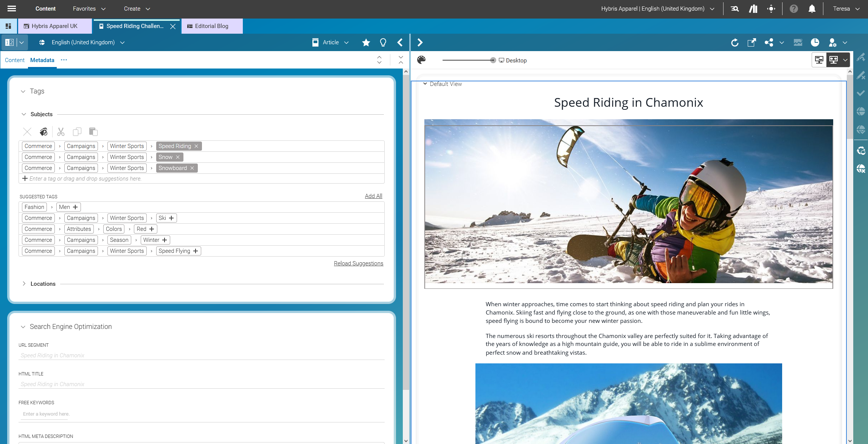The width and height of the screenshot is (868, 444).
Task: Open the preview in a new tab
Action: pos(752,42)
